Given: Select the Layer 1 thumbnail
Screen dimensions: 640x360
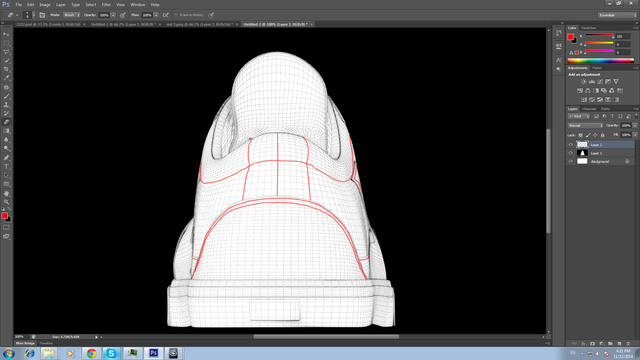Looking at the screenshot, I should click(x=582, y=153).
